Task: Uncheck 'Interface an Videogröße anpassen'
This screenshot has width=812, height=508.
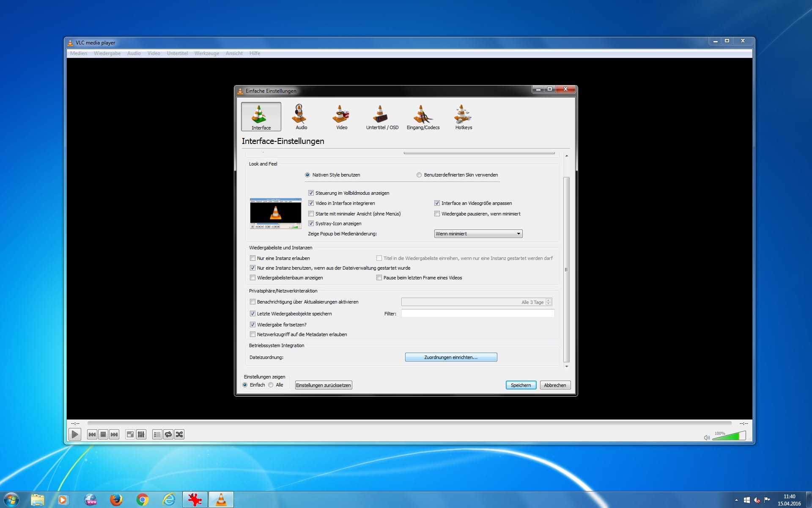Action: coord(437,203)
